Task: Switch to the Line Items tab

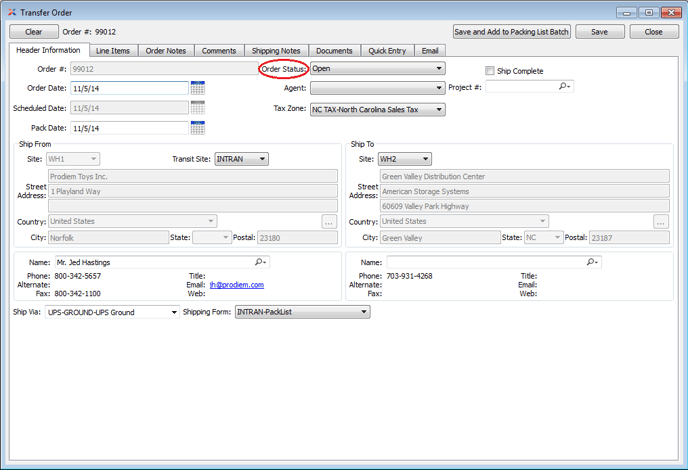Action: point(112,50)
